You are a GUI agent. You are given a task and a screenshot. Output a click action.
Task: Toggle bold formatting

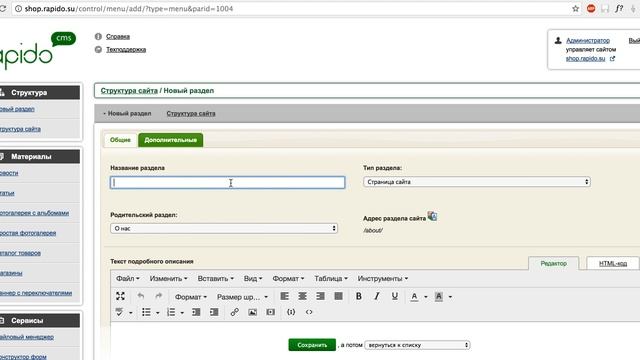point(358,296)
